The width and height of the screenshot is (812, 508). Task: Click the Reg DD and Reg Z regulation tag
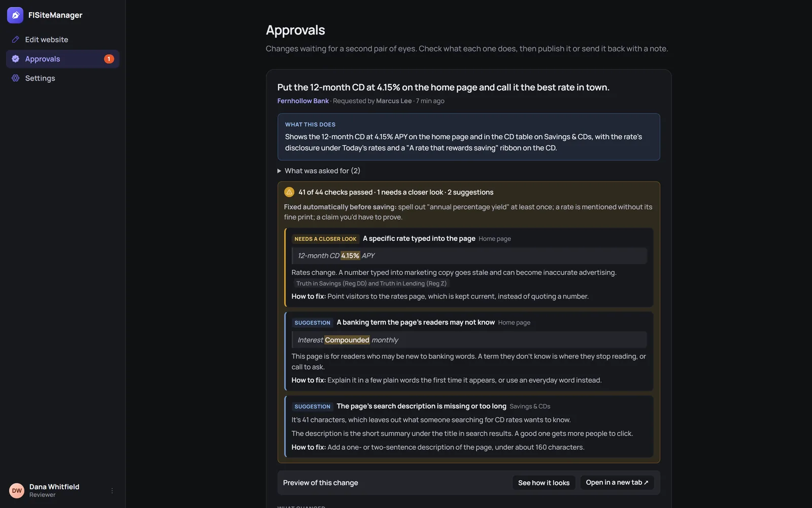click(371, 283)
